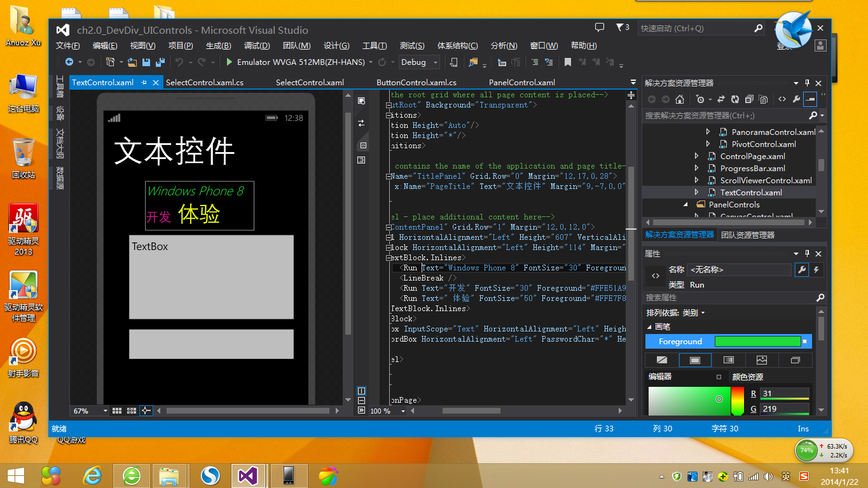868x488 pixels.
Task: Expand the ControlPage.xaml tree node
Action: tap(696, 157)
